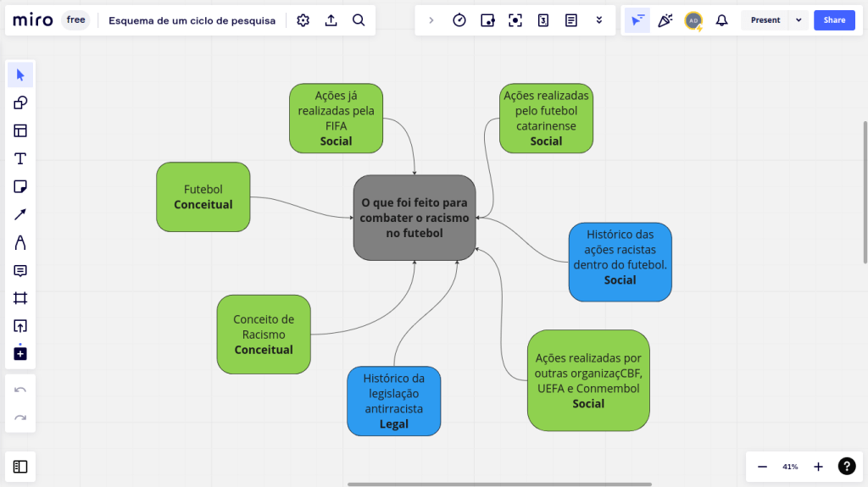Viewport: 868px width, 487px height.
Task: Expand collapsed toolbar with right chevron
Action: [x=431, y=20]
